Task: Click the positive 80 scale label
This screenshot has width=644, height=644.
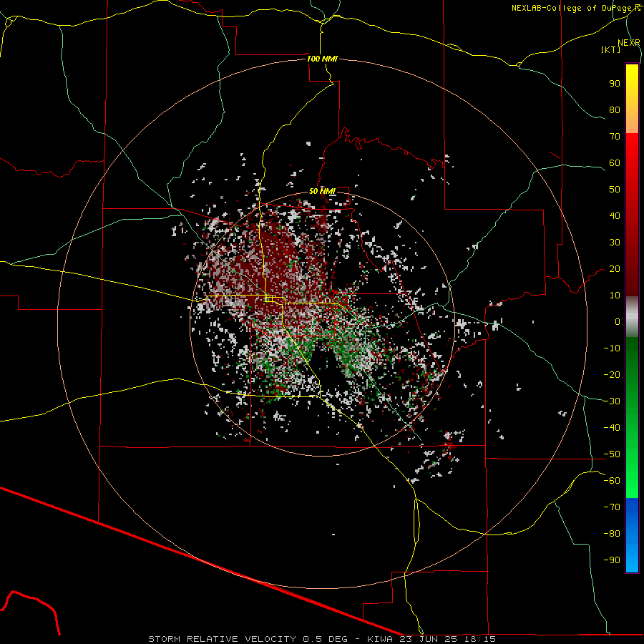Action: point(615,110)
